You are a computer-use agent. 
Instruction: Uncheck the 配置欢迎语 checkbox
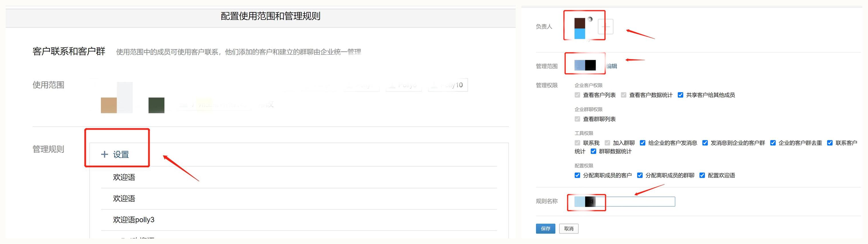pos(702,175)
